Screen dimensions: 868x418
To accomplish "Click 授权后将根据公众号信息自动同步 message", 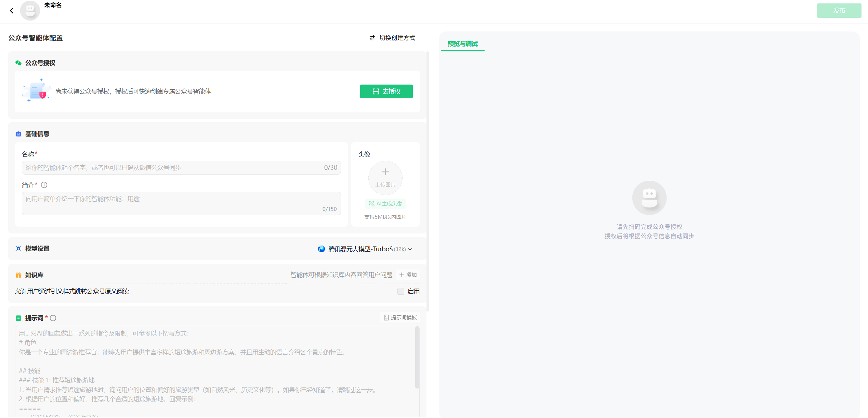I will coord(649,236).
